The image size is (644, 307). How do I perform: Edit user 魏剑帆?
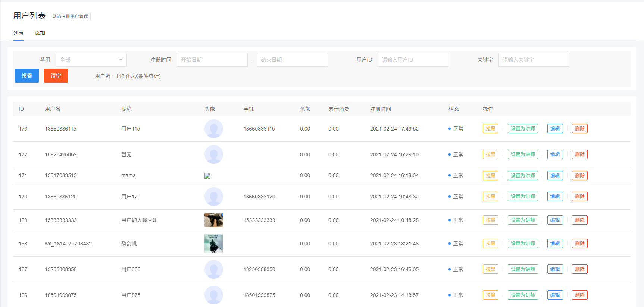click(555, 244)
